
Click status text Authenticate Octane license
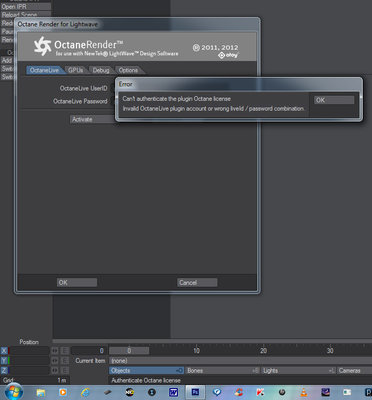(x=146, y=380)
